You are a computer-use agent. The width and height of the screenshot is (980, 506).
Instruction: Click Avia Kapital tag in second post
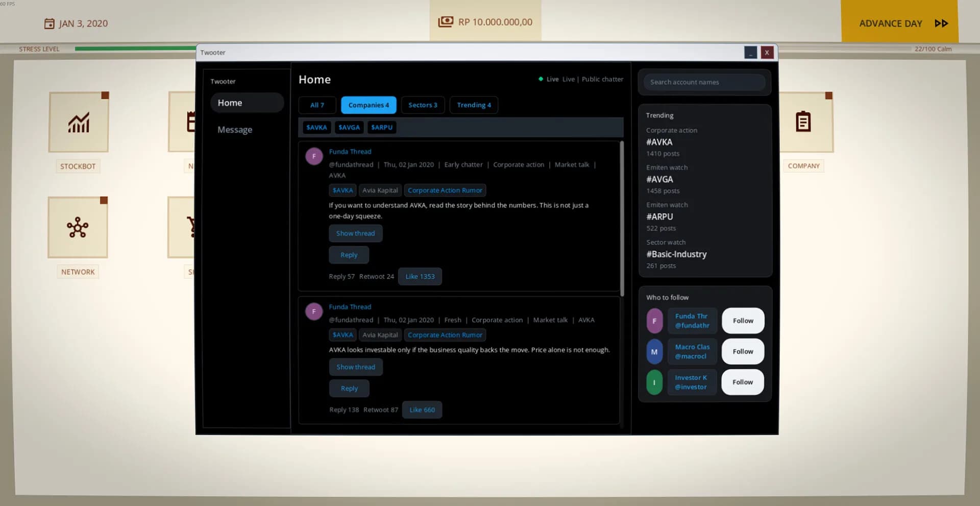point(380,335)
